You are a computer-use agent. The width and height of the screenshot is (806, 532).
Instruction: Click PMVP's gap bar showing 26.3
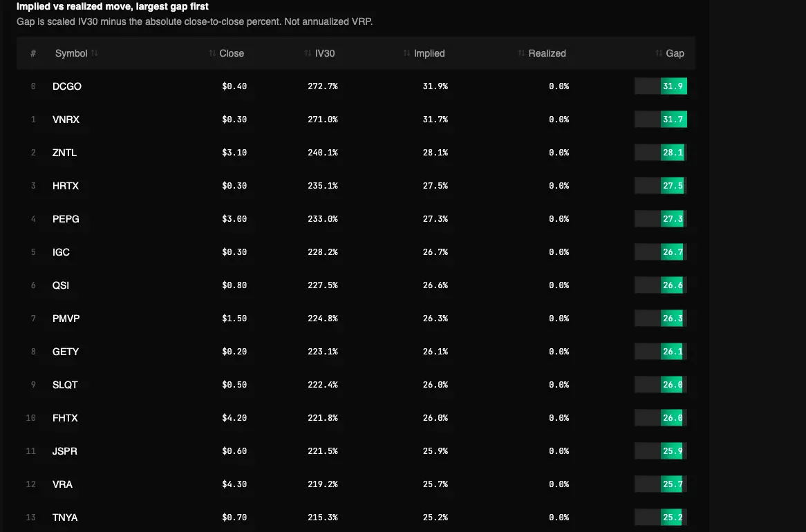[x=661, y=319]
